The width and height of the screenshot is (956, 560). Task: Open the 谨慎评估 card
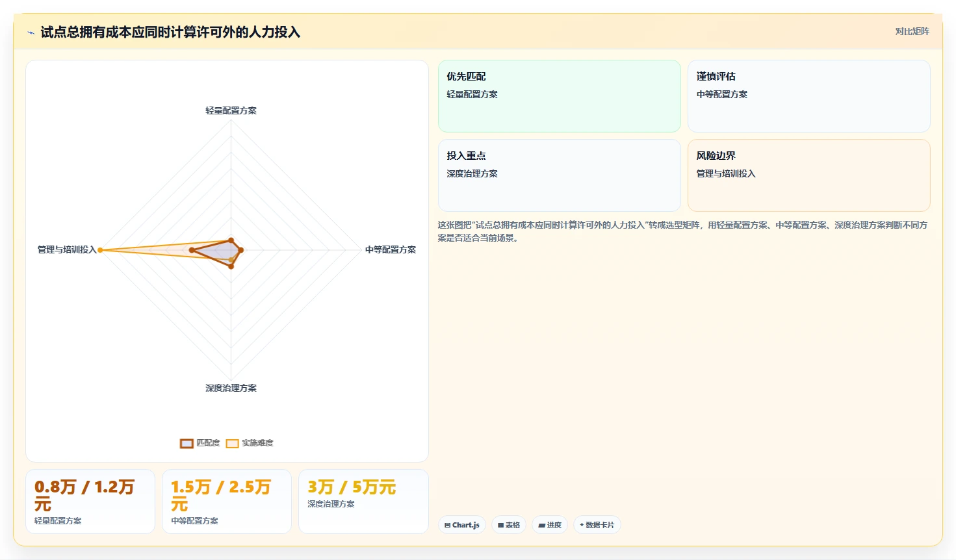[808, 96]
